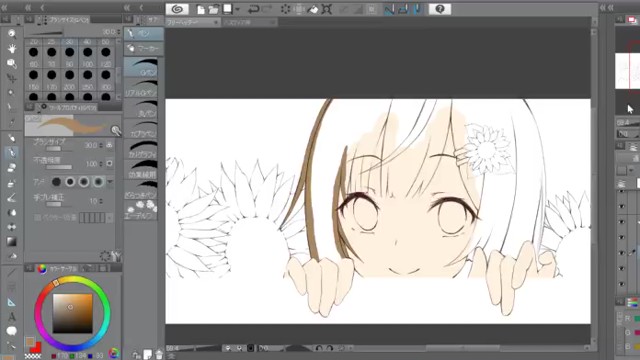This screenshot has height=360, width=640.
Task: Choose the Marker sub tool group tab
Action: pyautogui.click(x=143, y=48)
